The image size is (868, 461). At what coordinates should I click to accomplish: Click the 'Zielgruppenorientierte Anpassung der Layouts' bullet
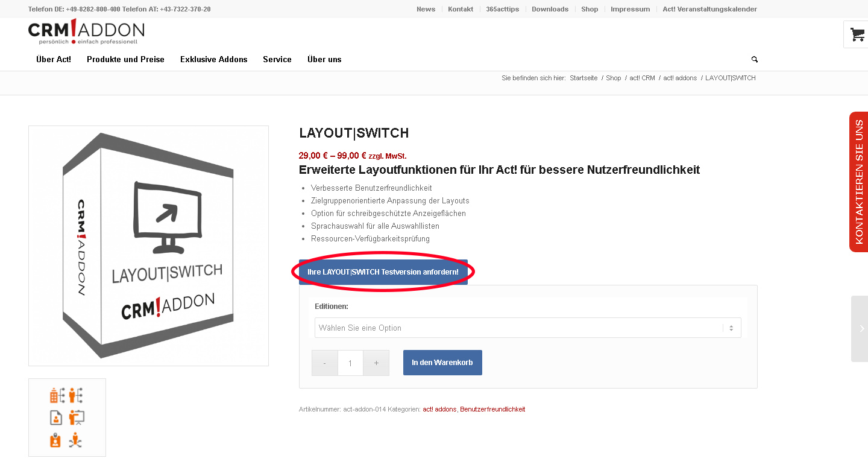coord(390,200)
